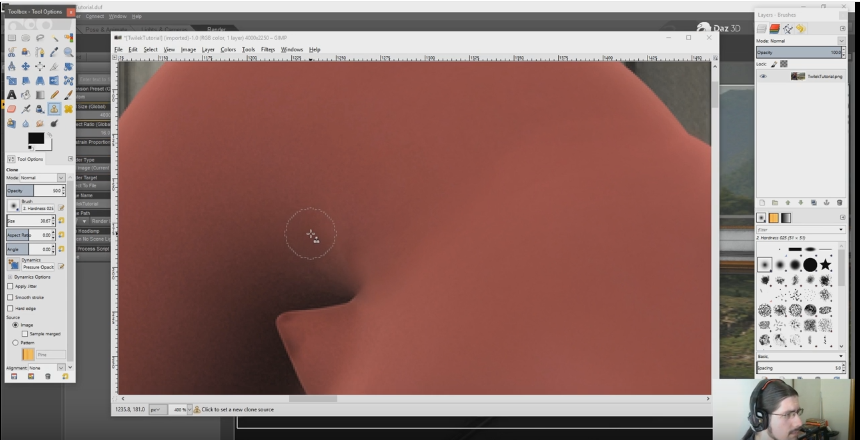Screen dimensions: 860x440
Task: Delete layer with trash icon in Layers panel
Action: (x=839, y=203)
